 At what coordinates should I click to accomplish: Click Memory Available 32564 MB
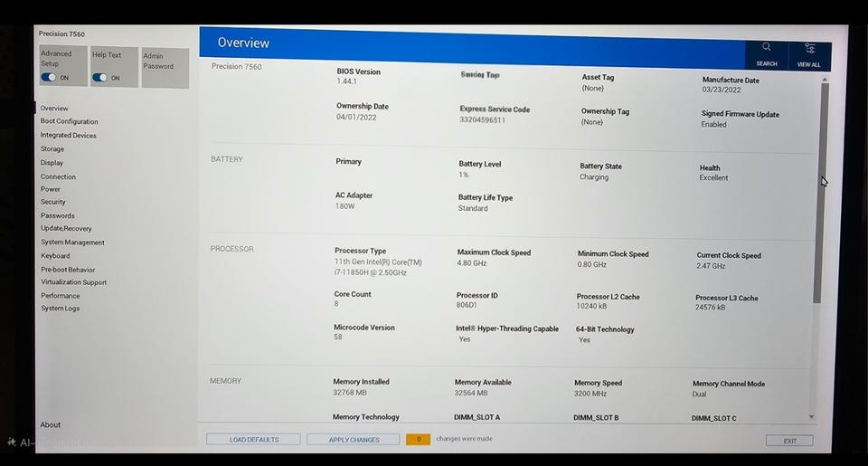[471, 393]
